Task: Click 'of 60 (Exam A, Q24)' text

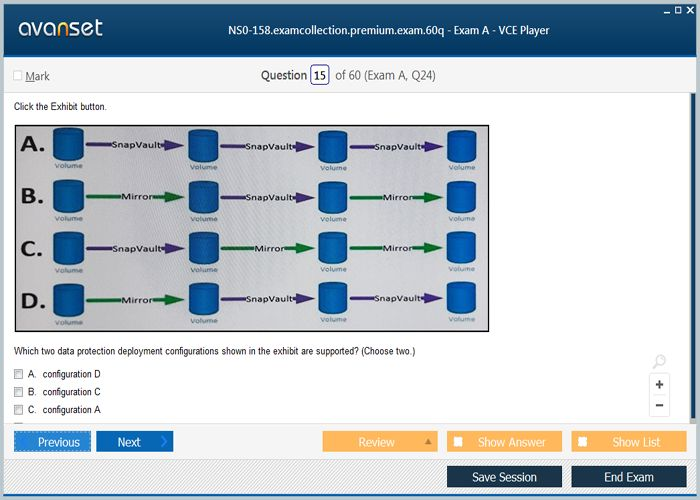Action: coord(385,75)
